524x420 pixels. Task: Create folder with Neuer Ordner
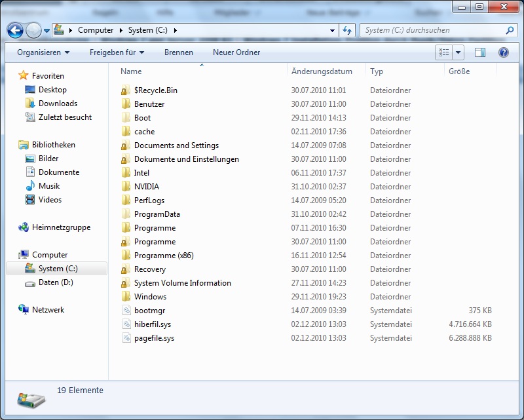point(236,52)
